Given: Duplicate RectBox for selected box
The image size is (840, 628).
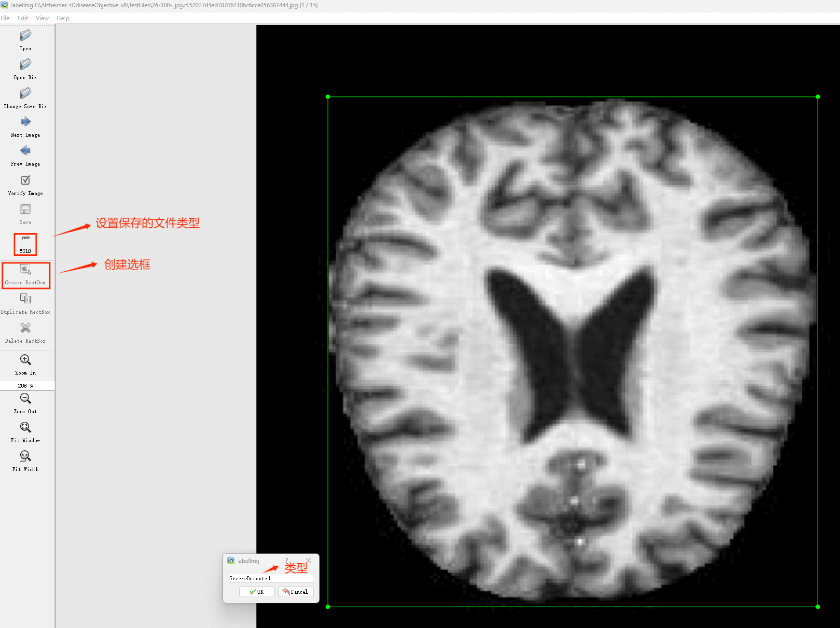Looking at the screenshot, I should pos(26,304).
